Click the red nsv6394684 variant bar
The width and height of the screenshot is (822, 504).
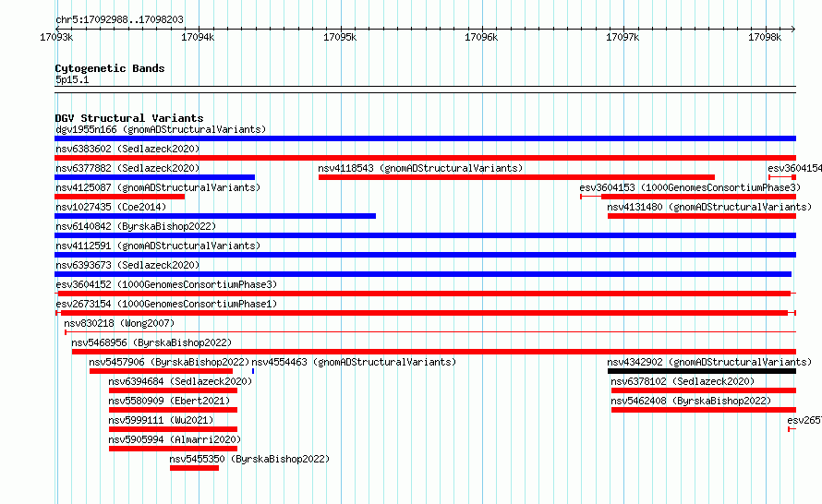173,390
